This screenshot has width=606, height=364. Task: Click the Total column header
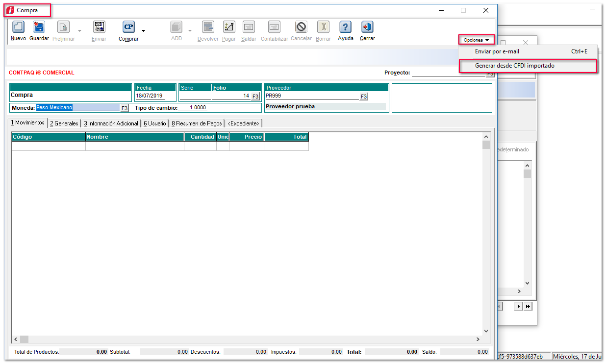[286, 137]
